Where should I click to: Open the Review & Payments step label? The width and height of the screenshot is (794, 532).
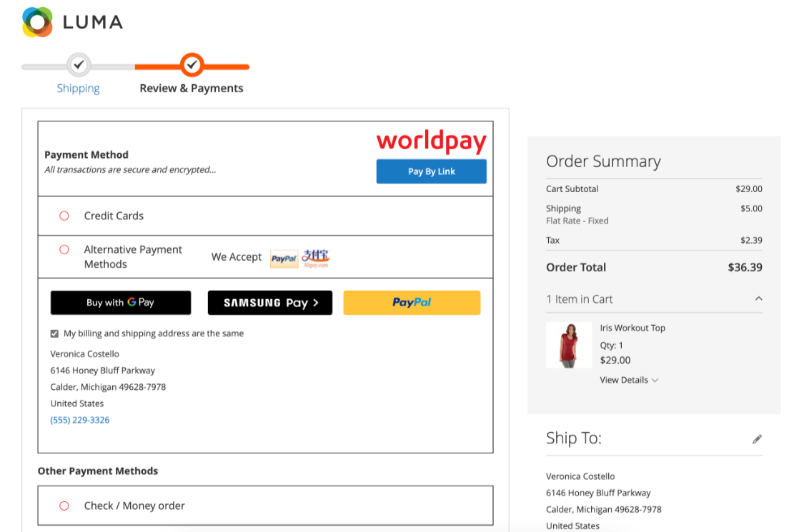click(x=192, y=88)
